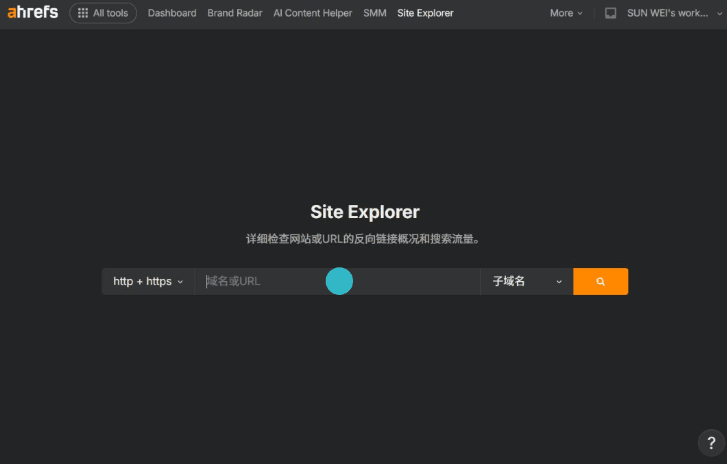
Task: Click the teal circle in the search field
Action: (340, 282)
